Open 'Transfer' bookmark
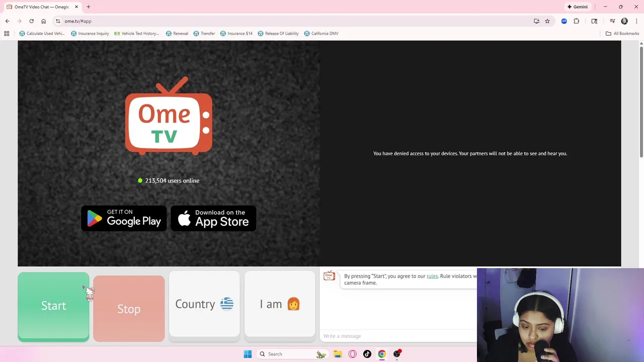644x362 pixels. tap(204, 34)
